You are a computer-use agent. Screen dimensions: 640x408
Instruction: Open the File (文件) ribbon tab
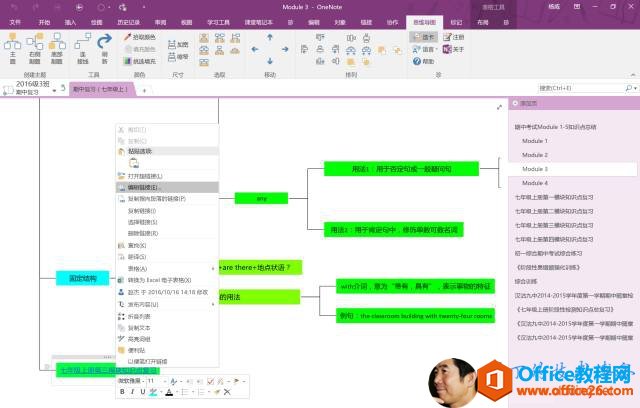coord(15,22)
